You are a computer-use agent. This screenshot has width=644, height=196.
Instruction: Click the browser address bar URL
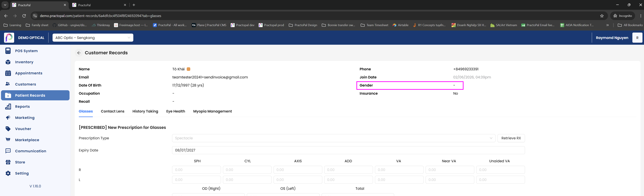(101, 16)
